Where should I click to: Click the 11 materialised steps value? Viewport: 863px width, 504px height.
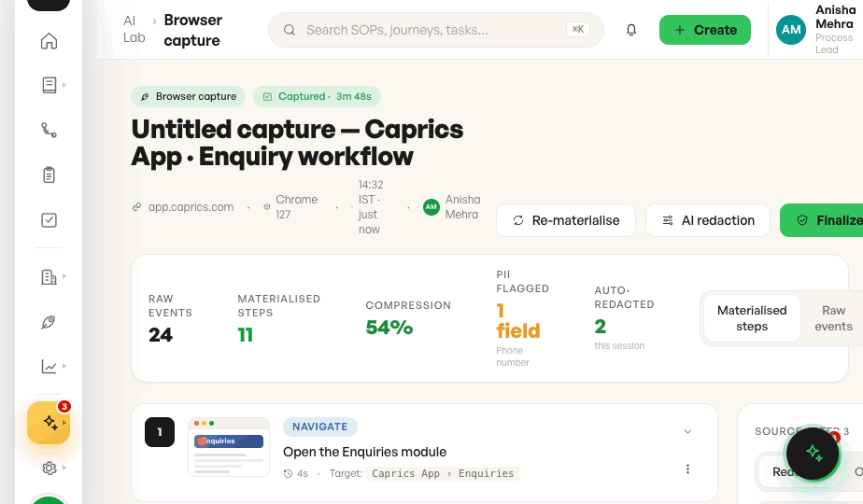(x=246, y=334)
